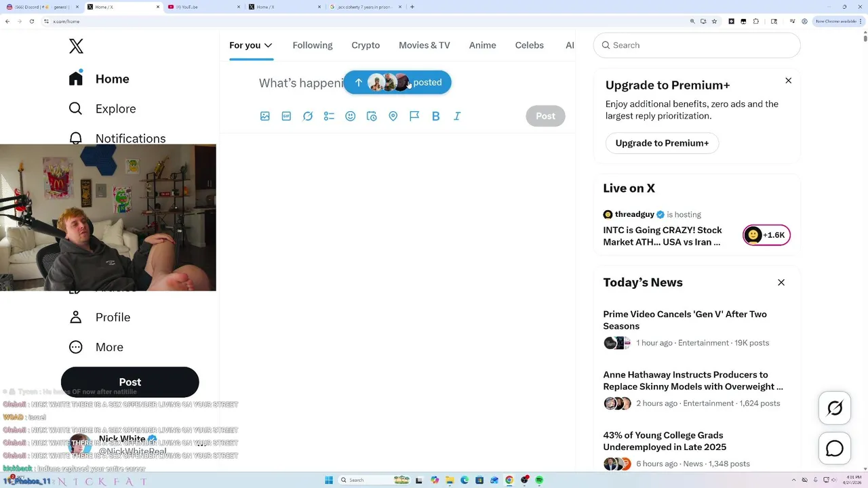Click threadguy host name in Live on X
This screenshot has width=868, height=488.
point(635,214)
